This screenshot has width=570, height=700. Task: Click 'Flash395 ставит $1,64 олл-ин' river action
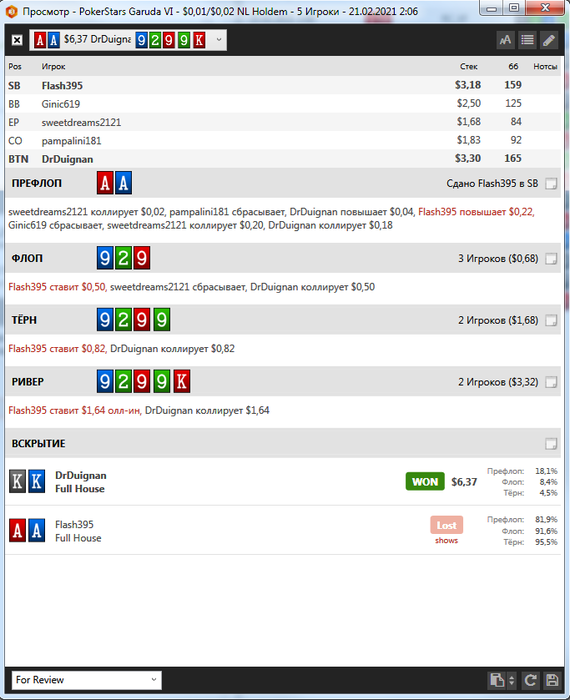pyautogui.click(x=75, y=410)
